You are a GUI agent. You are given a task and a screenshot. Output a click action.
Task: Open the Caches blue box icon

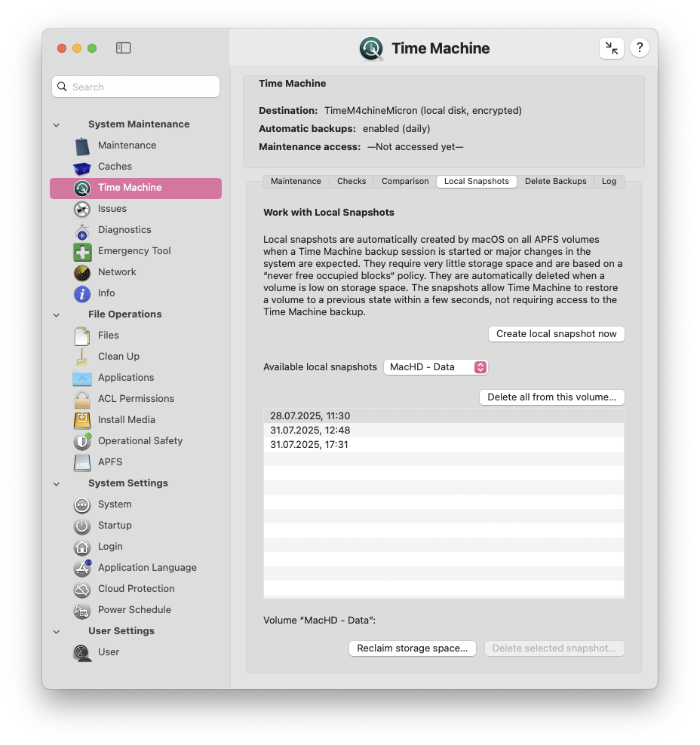[82, 167]
